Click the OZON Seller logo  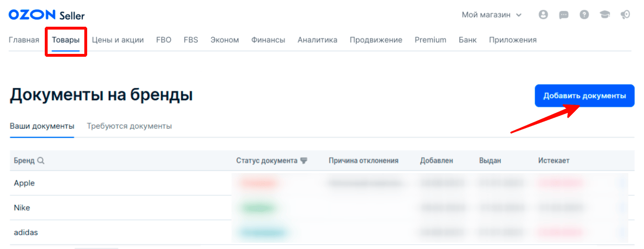(x=47, y=15)
